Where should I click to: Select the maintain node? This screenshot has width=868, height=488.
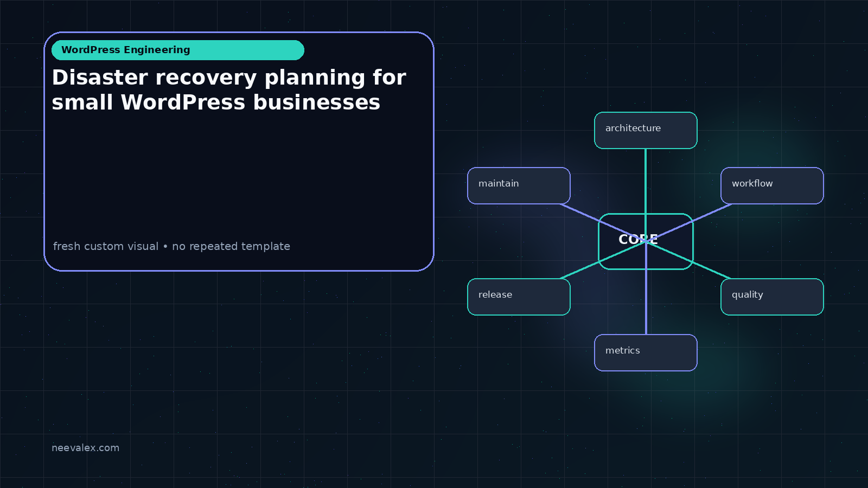click(x=519, y=185)
